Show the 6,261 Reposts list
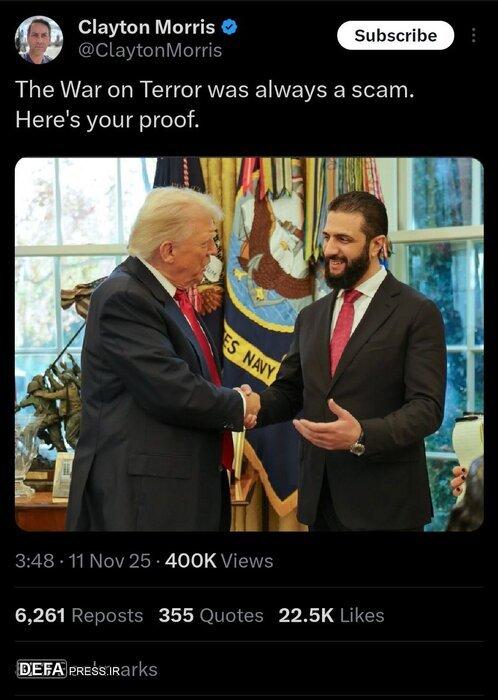 [79, 616]
